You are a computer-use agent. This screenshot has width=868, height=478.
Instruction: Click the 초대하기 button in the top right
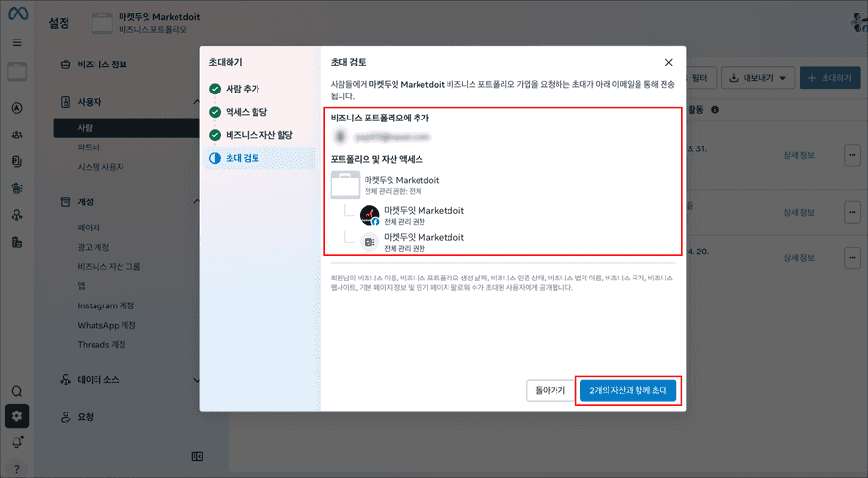tap(829, 78)
